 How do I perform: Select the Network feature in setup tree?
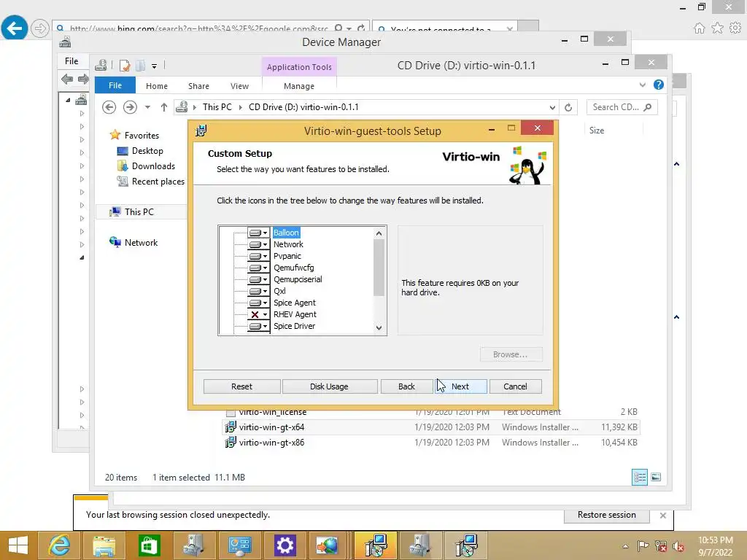pyautogui.click(x=288, y=244)
